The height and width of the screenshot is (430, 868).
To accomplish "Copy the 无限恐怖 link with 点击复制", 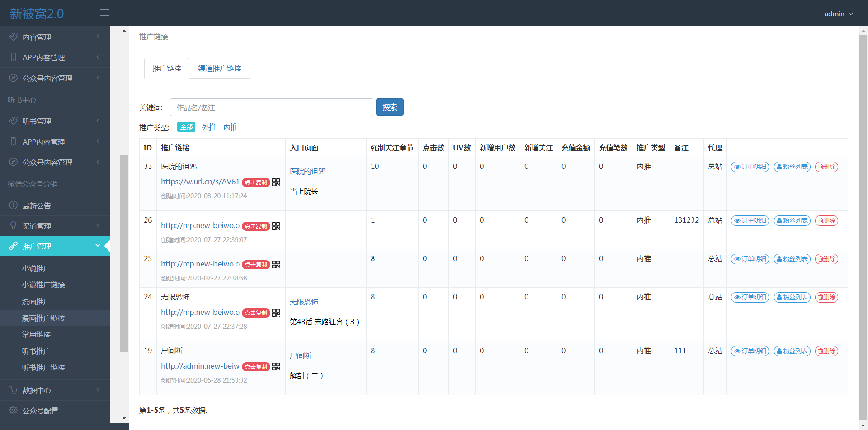I will click(256, 313).
